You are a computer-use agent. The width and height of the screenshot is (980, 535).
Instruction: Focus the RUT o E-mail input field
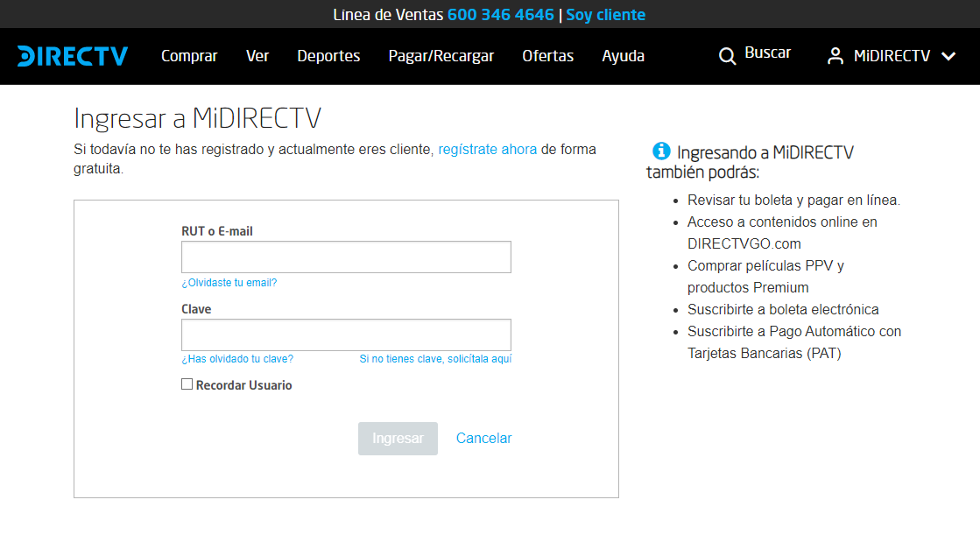pyautogui.click(x=346, y=257)
